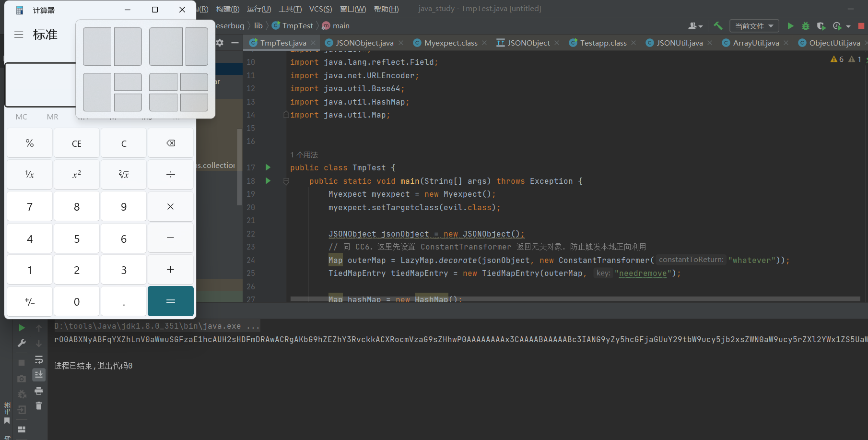The image size is (868, 440).
Task: Run main method from gutter line 18
Action: pyautogui.click(x=268, y=181)
